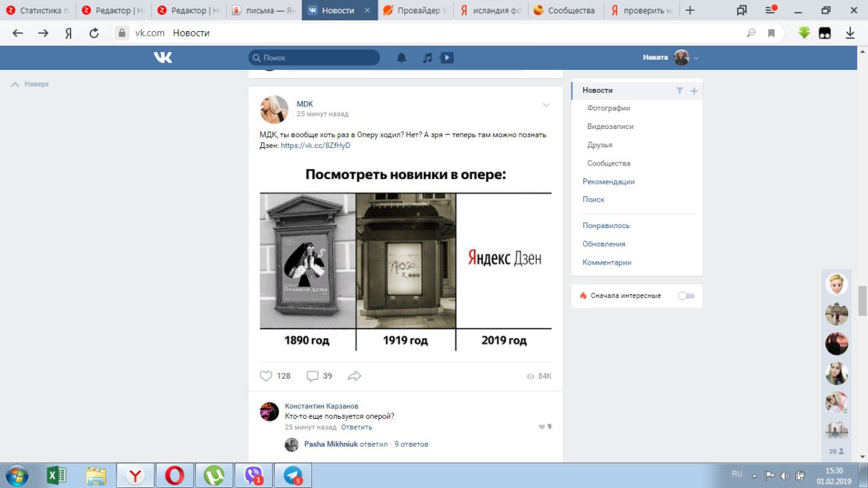Add a news tab with plus icon
This screenshot has width=868, height=488.
pos(694,91)
